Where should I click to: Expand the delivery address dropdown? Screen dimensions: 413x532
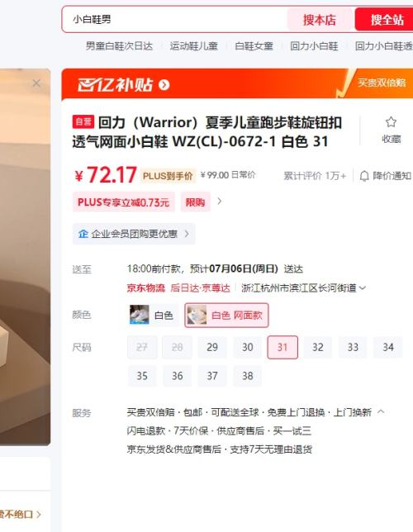coord(363,288)
